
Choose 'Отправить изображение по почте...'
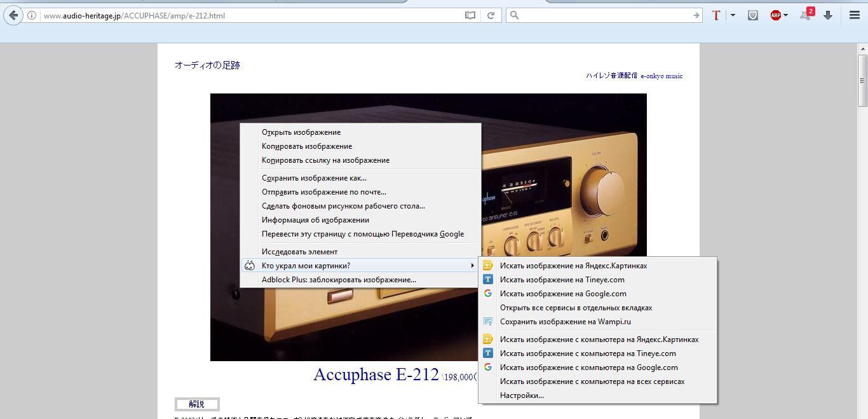[x=361, y=192]
